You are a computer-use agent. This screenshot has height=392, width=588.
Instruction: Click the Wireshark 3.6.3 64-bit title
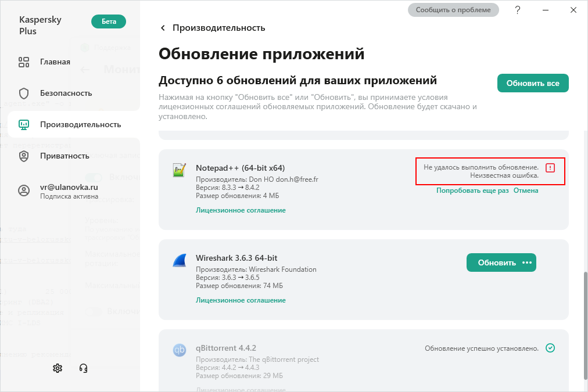(x=236, y=258)
